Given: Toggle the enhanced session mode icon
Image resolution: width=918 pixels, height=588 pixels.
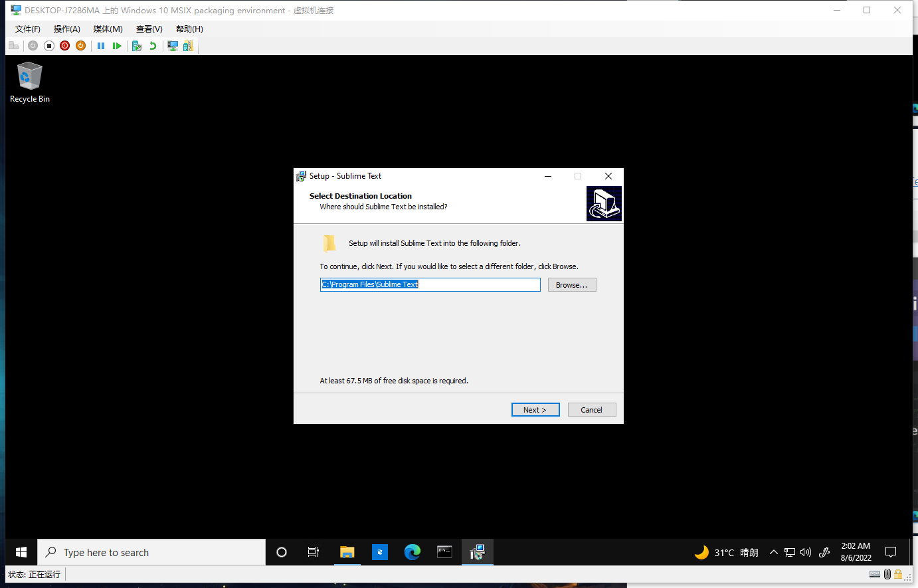Looking at the screenshot, I should (x=173, y=46).
